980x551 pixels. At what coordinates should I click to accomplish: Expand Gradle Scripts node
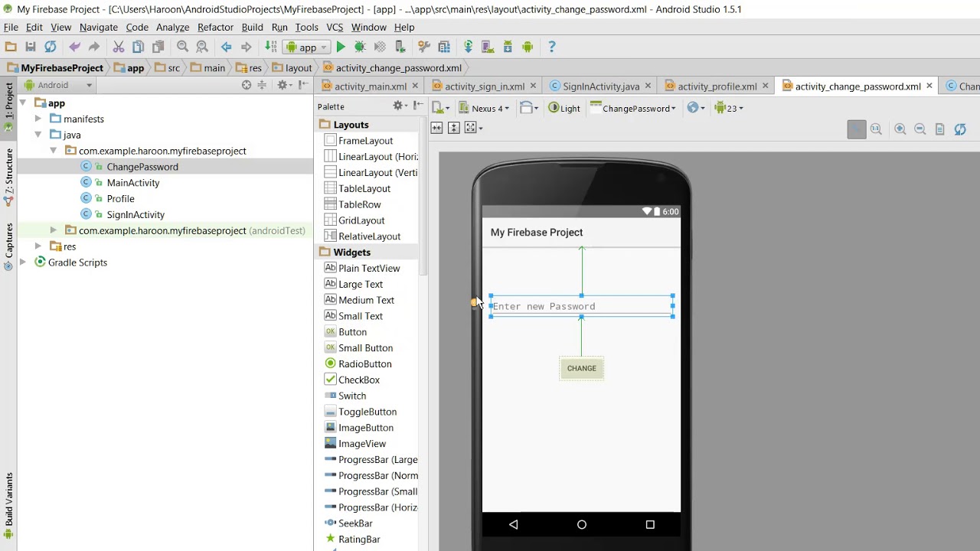(22, 262)
